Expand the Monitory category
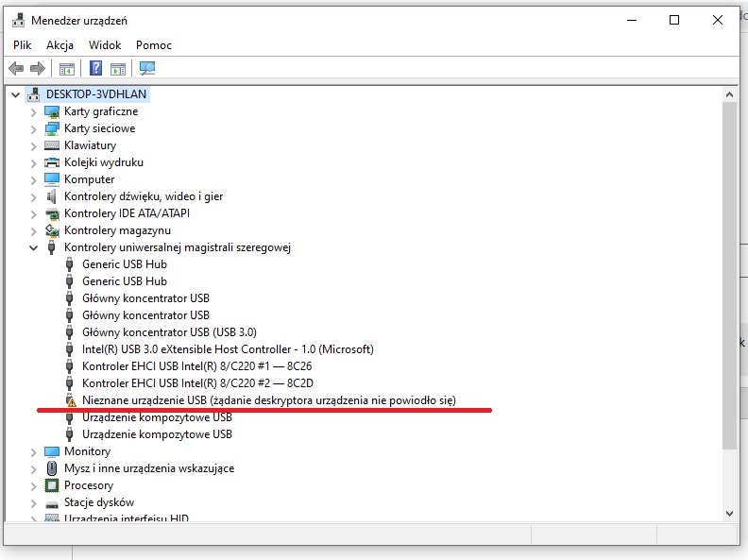This screenshot has width=748, height=560. 33,452
